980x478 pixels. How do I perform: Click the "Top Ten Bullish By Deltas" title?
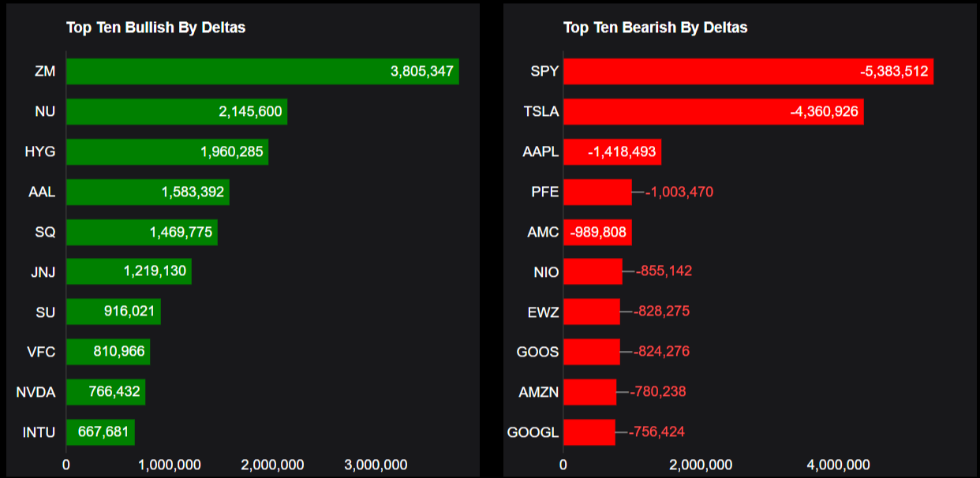tap(155, 28)
